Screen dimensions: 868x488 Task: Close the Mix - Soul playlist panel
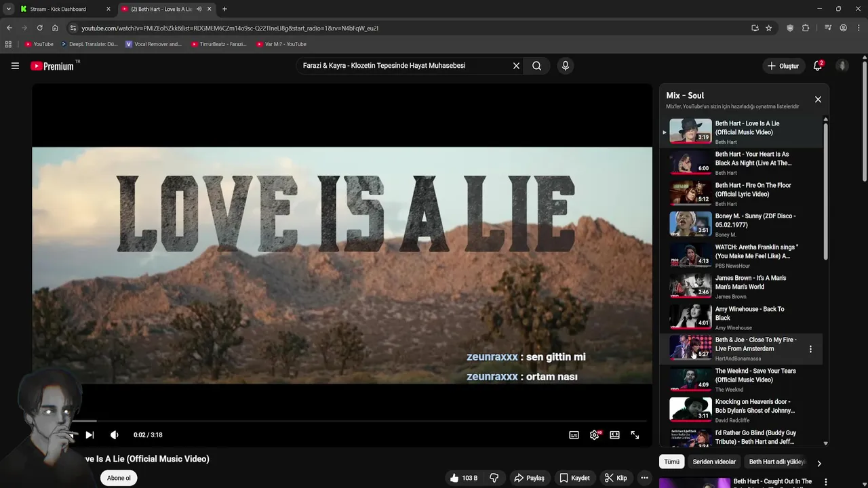pyautogui.click(x=818, y=100)
